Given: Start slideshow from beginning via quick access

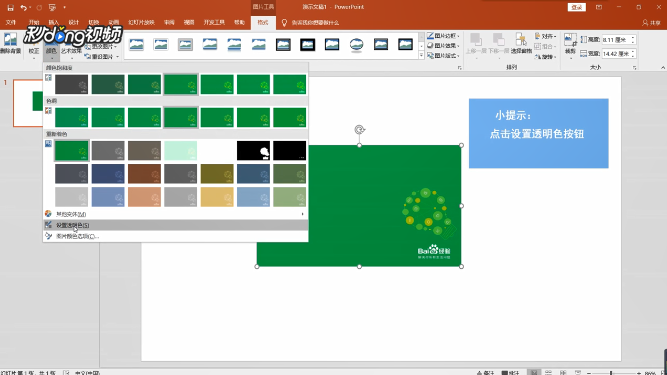Looking at the screenshot, I should [x=52, y=8].
